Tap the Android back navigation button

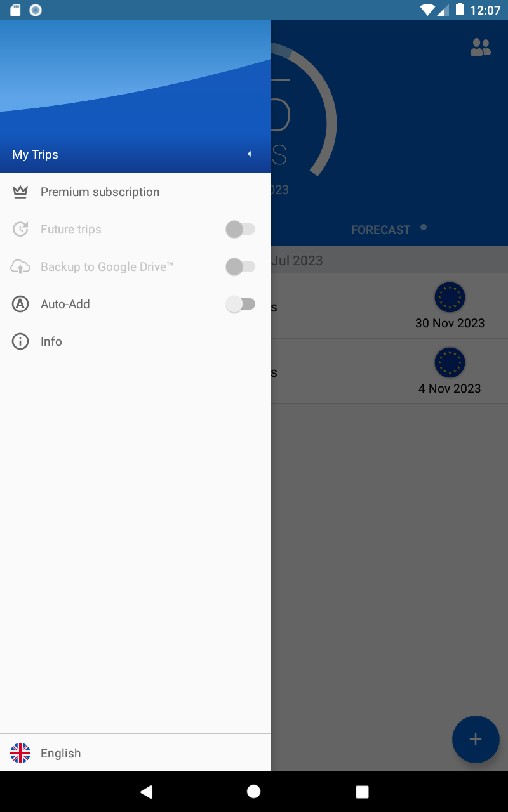point(147,791)
